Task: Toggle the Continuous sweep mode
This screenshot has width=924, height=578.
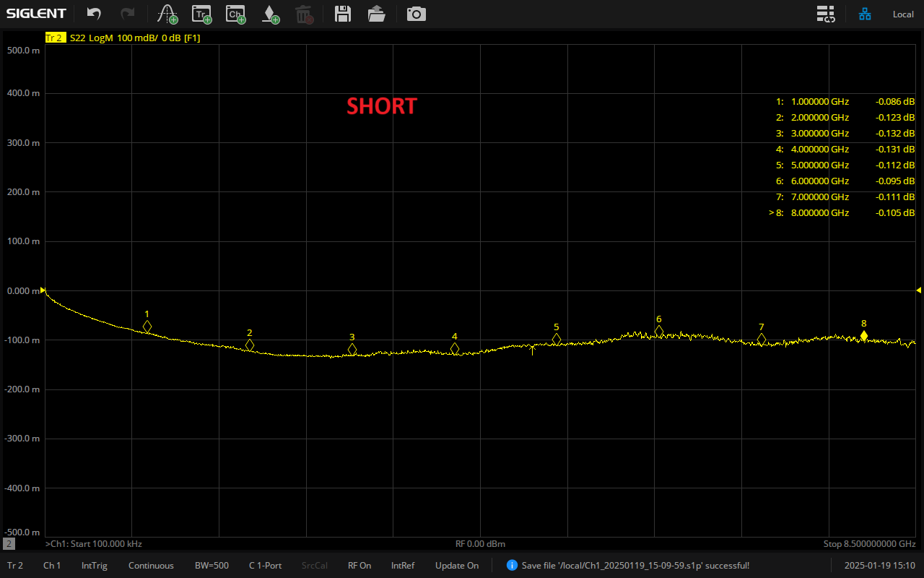Action: [151, 566]
